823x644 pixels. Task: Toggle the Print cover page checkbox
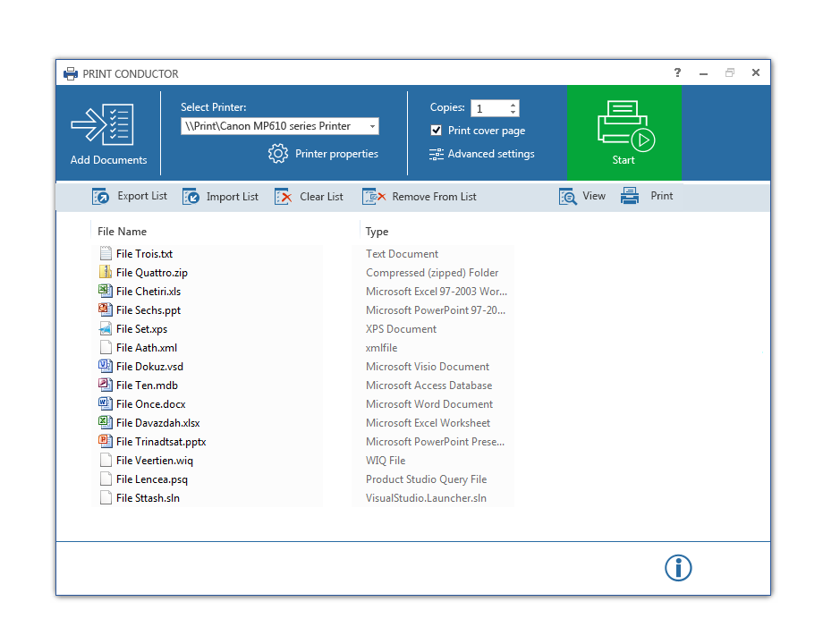point(437,131)
